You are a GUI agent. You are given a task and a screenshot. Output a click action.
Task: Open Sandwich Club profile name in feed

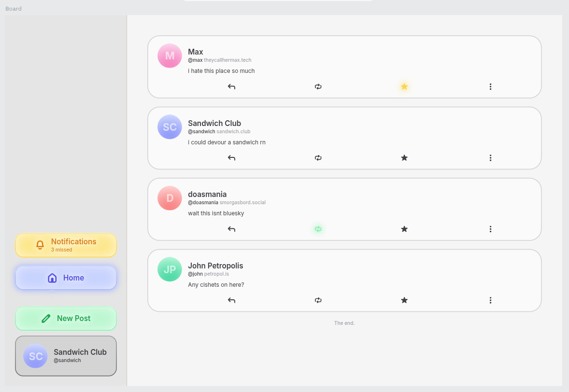point(214,123)
